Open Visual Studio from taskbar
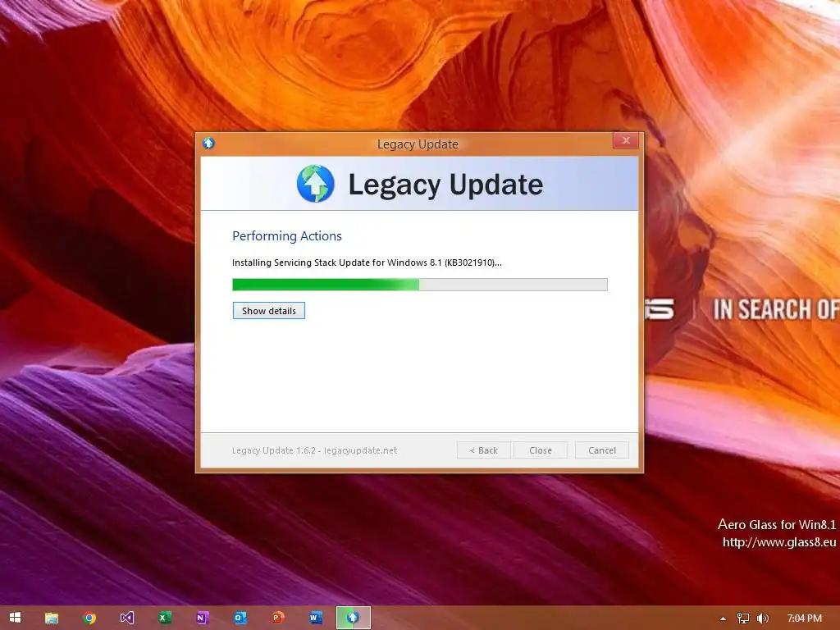Image resolution: width=840 pixels, height=630 pixels. (127, 618)
